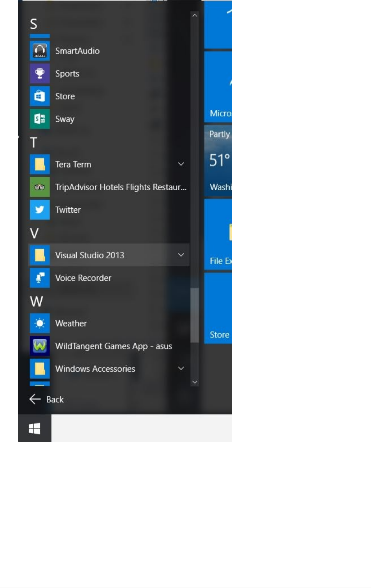
Task: Click the Back arrow icon
Action: tap(35, 399)
